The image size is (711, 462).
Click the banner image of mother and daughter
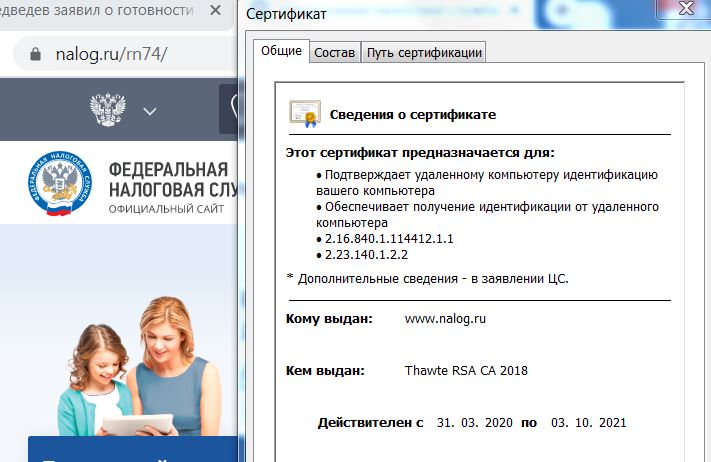[x=140, y=366]
